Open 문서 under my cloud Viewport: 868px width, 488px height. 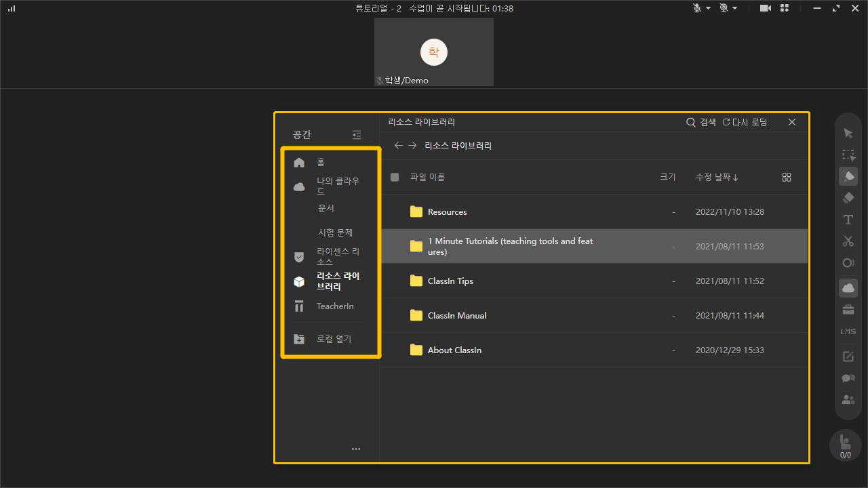[x=326, y=208]
